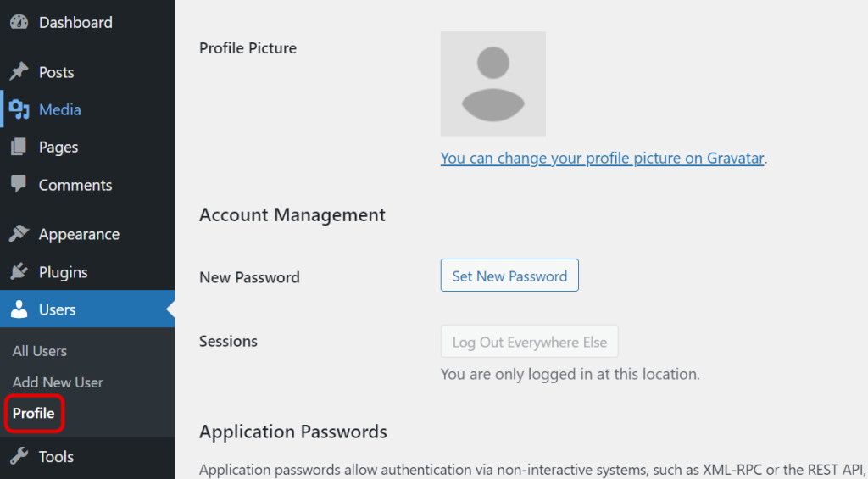Select the Plugins plug icon
The image size is (868, 479).
pos(19,272)
